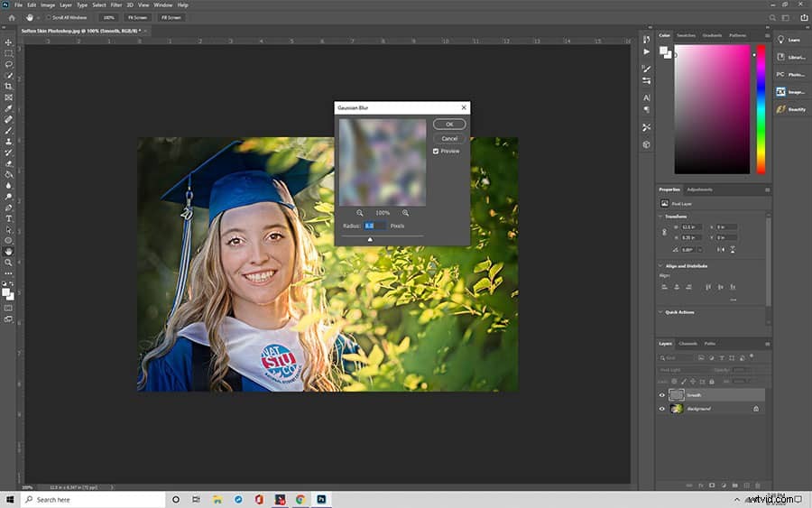This screenshot has width=812, height=508.
Task: Click the 100% zoom button in options bar
Action: [108, 18]
